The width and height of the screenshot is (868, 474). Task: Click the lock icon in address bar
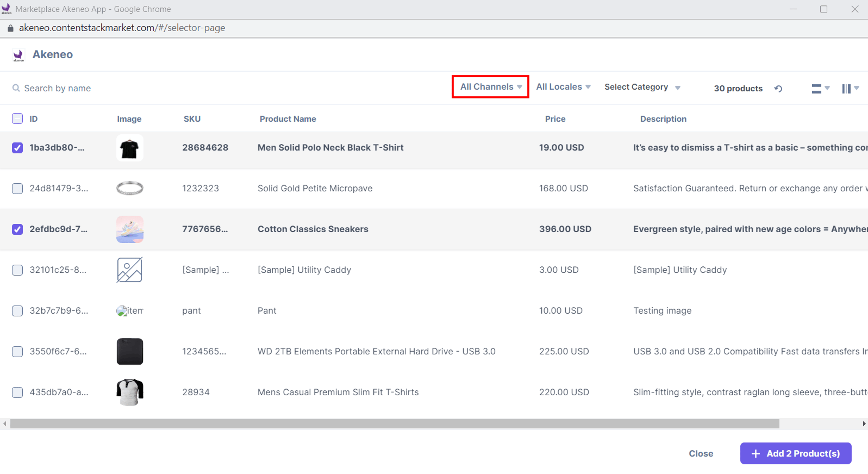[10, 28]
